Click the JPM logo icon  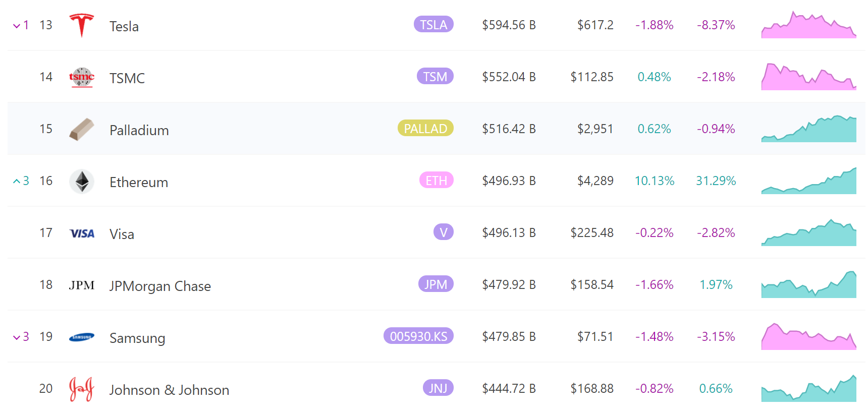click(x=82, y=285)
